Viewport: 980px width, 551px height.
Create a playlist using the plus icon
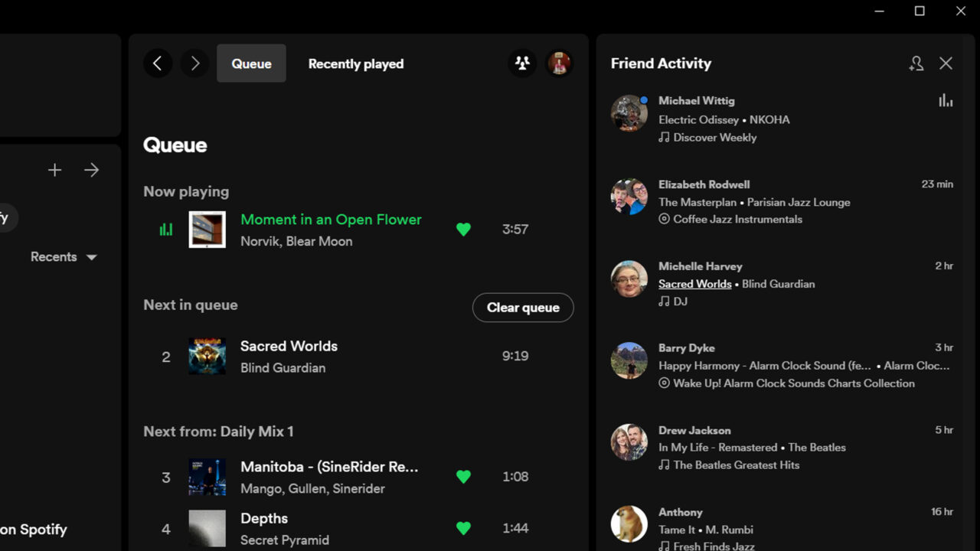pyautogui.click(x=54, y=170)
